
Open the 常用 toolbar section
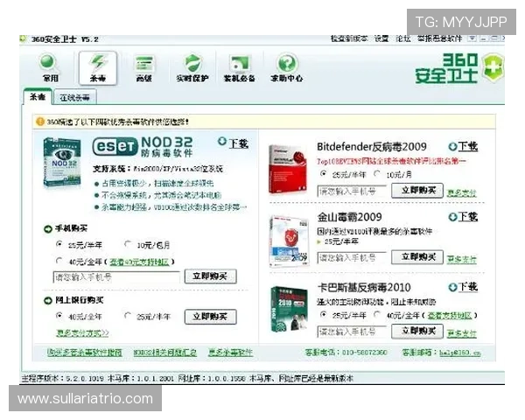(x=50, y=68)
